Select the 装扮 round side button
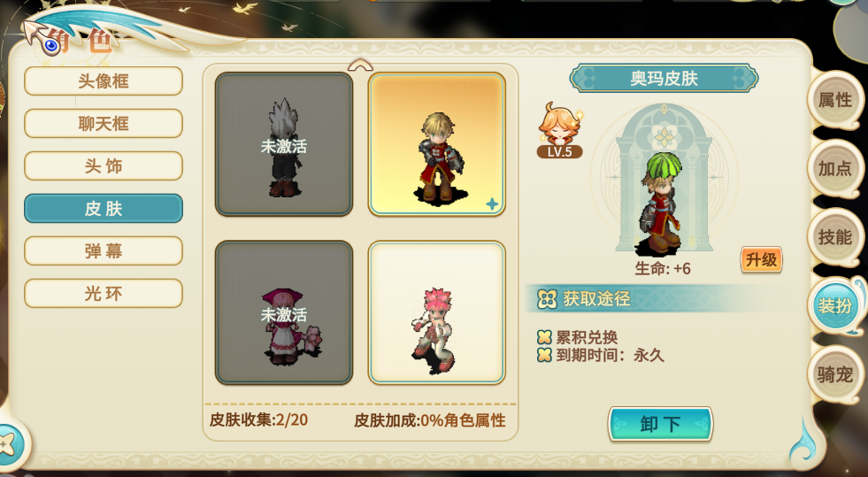Screen dimensions: 868x477 pyautogui.click(x=834, y=305)
